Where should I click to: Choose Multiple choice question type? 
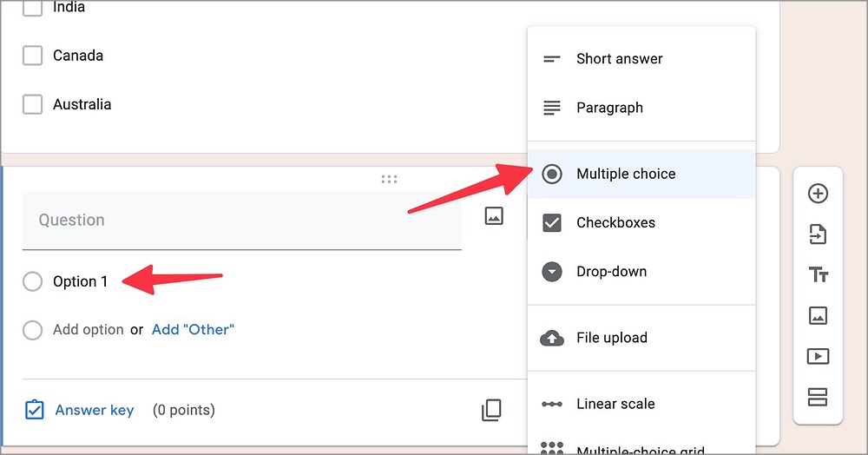[625, 174]
